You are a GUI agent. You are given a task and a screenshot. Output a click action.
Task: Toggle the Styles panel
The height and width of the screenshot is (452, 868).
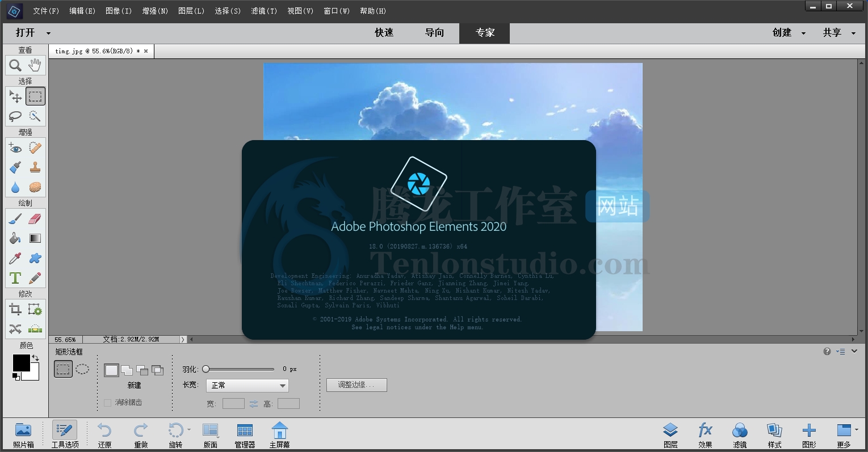tap(774, 435)
